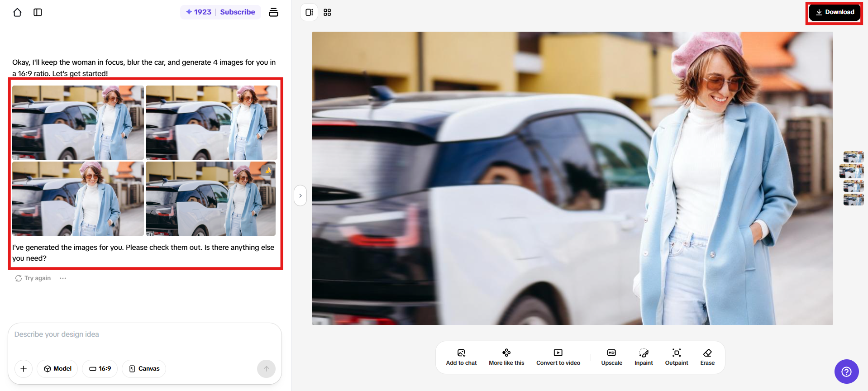Click the plus attachment button
This screenshot has height=391, width=868.
(24, 369)
